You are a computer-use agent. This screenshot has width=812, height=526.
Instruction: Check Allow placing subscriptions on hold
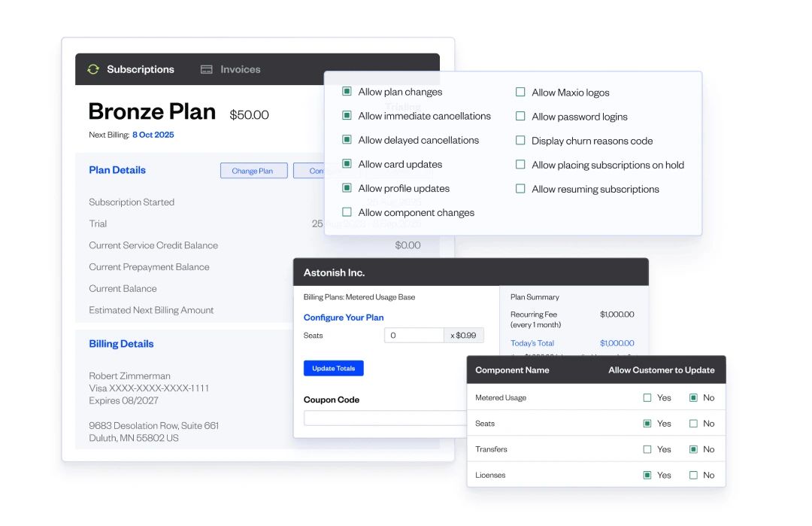(x=520, y=165)
